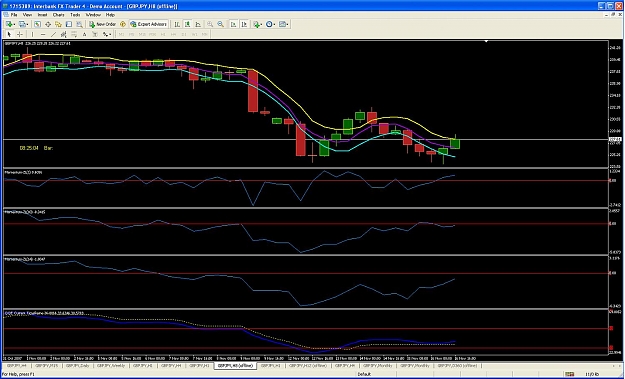Open the Charts menu
The height and width of the screenshot is (379, 625).
[58, 15]
